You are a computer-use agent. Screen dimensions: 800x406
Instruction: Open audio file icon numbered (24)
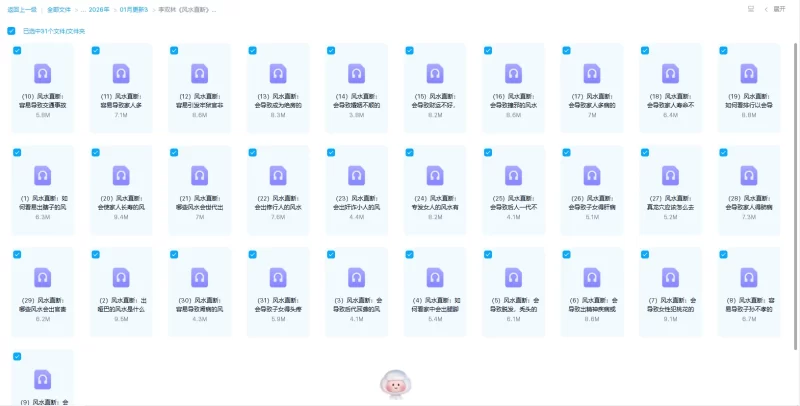click(x=435, y=175)
